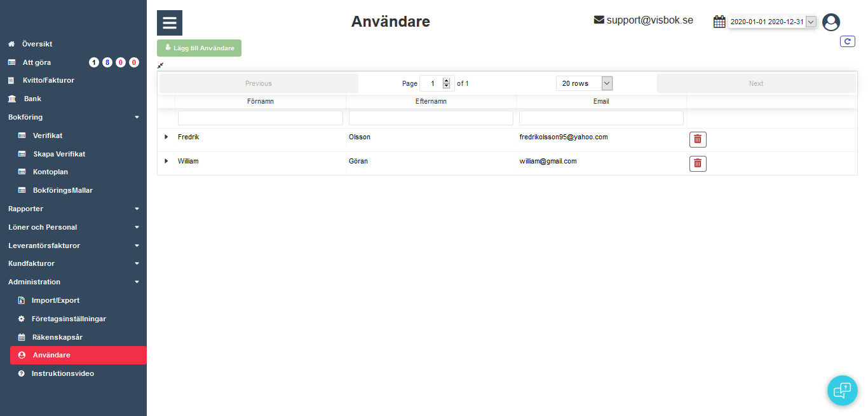The width and height of the screenshot is (868, 416).
Task: Expand the William row details
Action: 166,161
